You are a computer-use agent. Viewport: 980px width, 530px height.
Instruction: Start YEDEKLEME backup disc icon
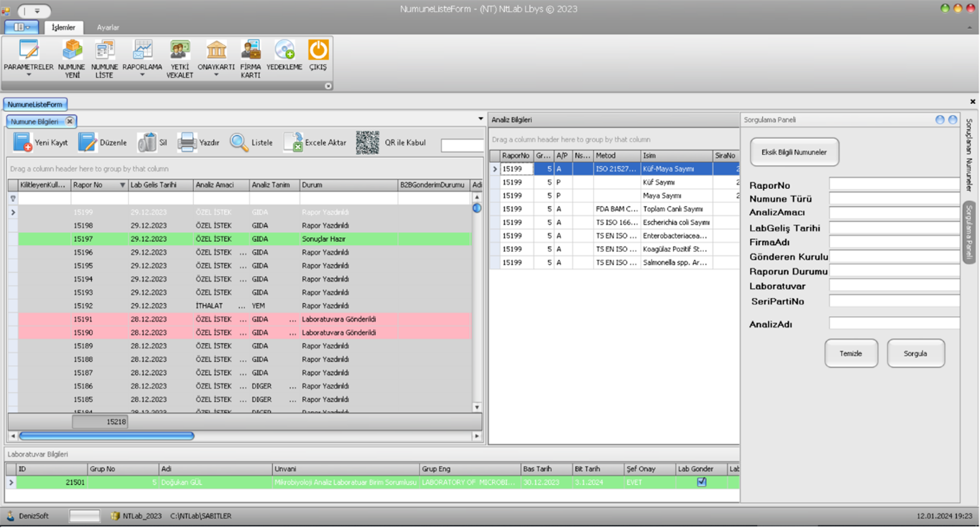pos(284,50)
